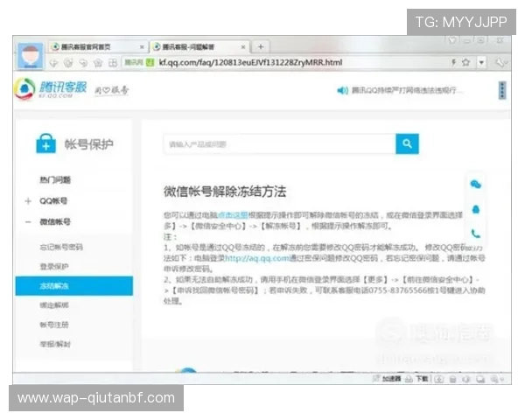The width and height of the screenshot is (525, 420).
Task: Open a new tab with plus button
Action: click(261, 47)
